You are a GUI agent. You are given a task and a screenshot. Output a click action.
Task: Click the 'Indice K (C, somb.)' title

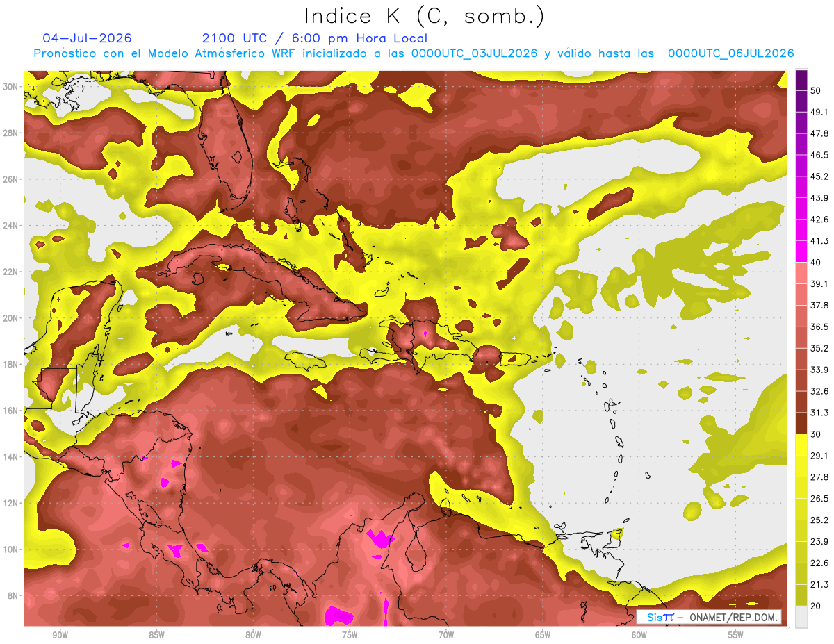tap(425, 16)
